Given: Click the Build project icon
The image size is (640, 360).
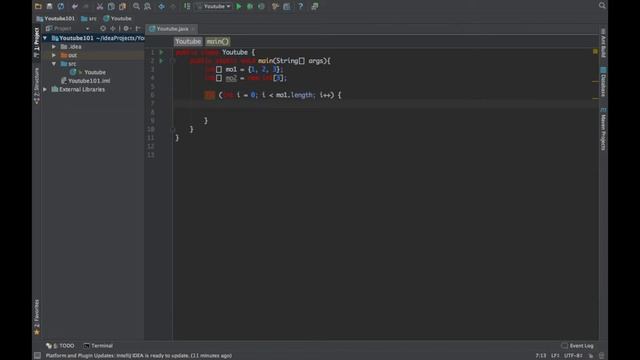Looking at the screenshot, I should pos(187,6).
